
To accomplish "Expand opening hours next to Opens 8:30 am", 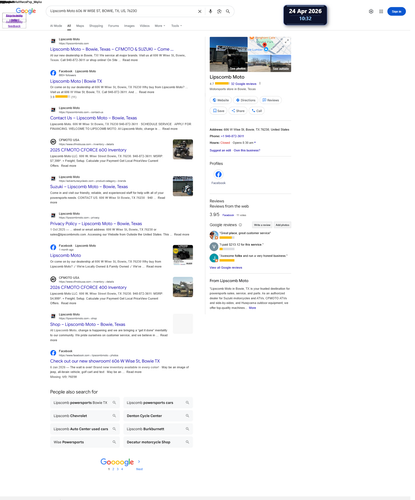I will click(x=255, y=143).
